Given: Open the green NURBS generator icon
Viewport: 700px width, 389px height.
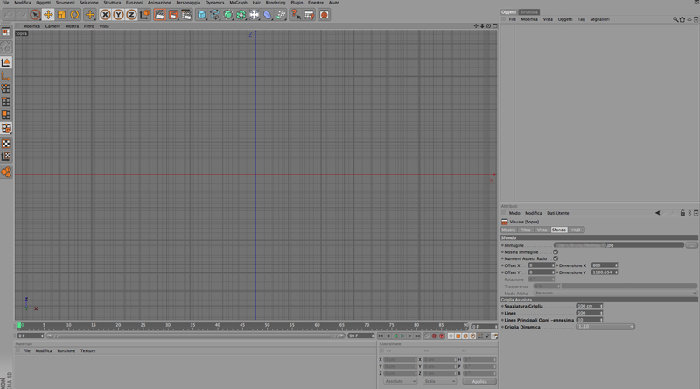Looking at the screenshot, I should click(228, 15).
